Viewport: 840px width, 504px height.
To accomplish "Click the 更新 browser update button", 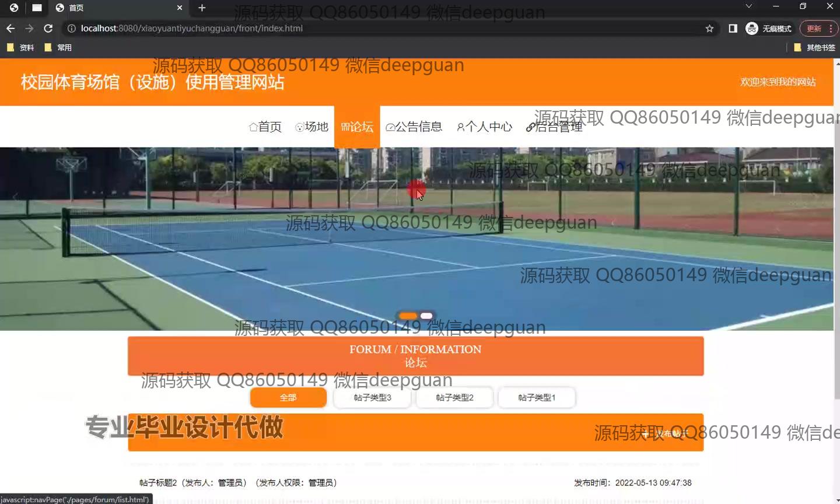I will click(x=814, y=28).
